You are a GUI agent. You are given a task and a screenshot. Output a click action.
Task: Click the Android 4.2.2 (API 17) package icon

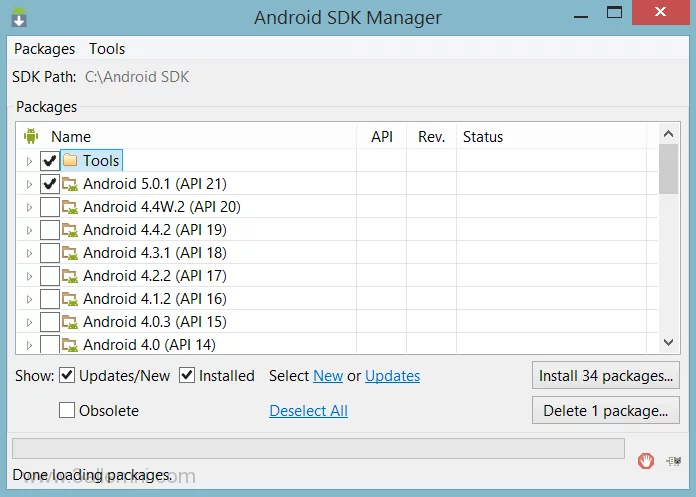tap(70, 276)
